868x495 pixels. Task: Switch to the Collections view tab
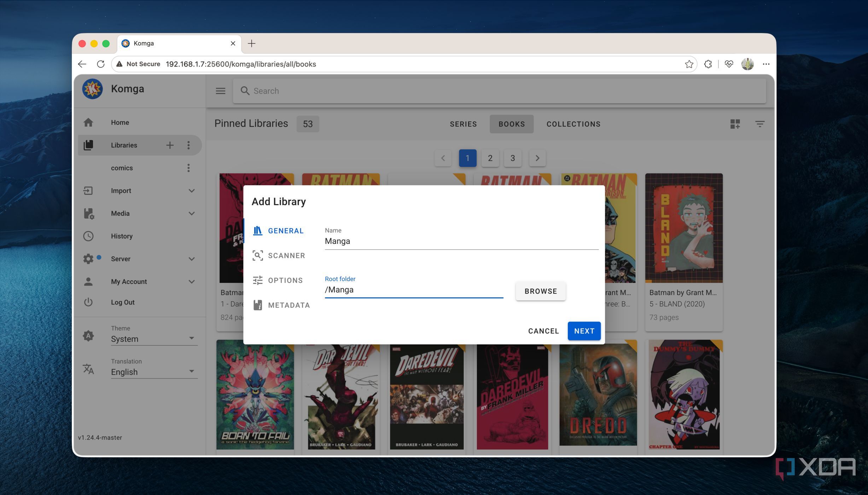pos(573,124)
